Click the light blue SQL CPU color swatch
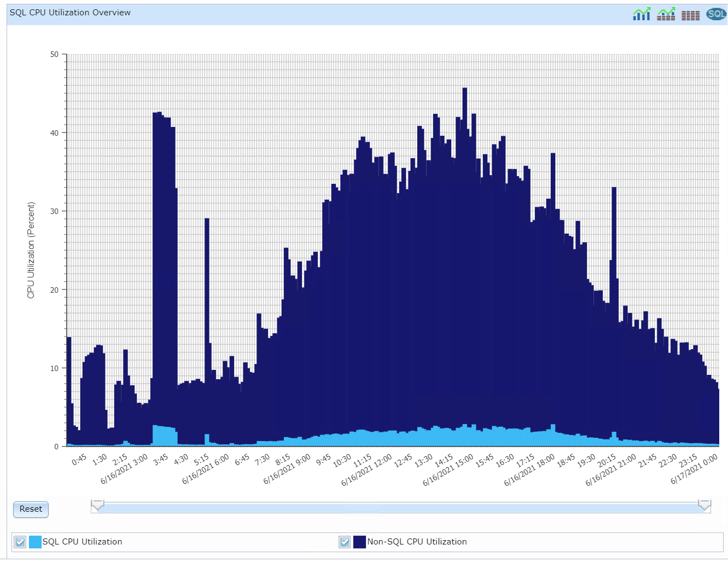The width and height of the screenshot is (728, 562). point(35,542)
